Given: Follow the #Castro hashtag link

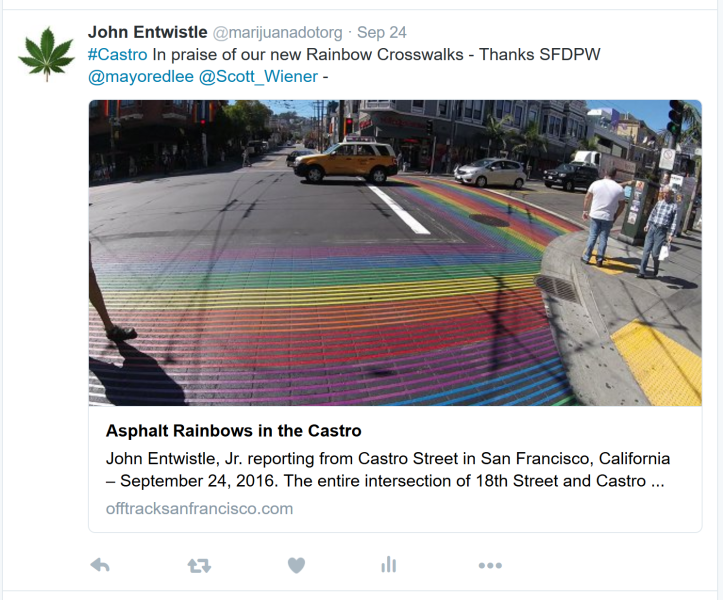Looking at the screenshot, I should point(118,54).
